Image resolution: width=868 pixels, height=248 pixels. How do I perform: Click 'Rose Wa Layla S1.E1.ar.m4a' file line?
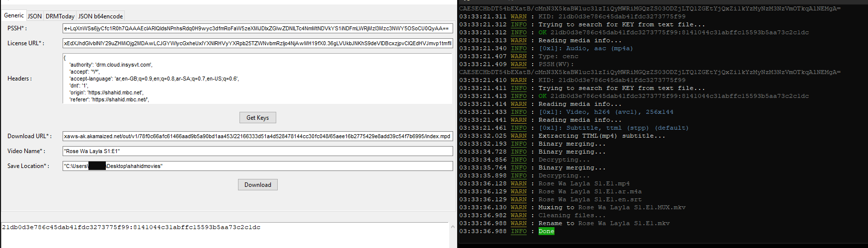click(x=590, y=191)
